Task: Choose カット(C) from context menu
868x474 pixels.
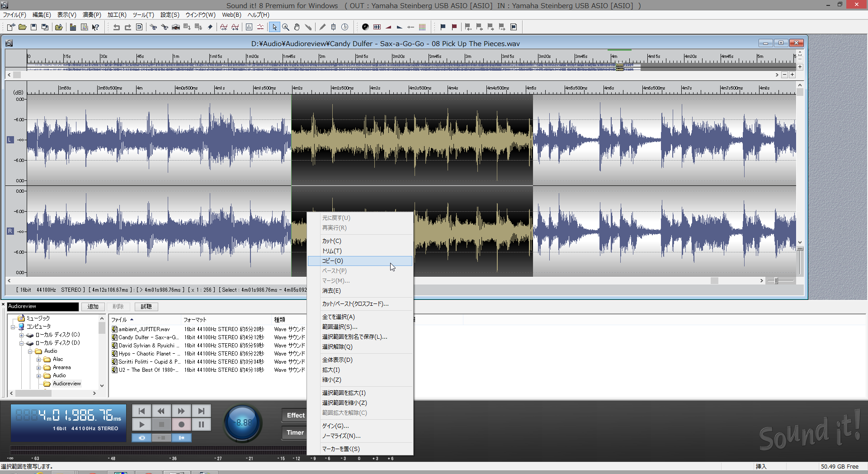Action: click(x=360, y=241)
